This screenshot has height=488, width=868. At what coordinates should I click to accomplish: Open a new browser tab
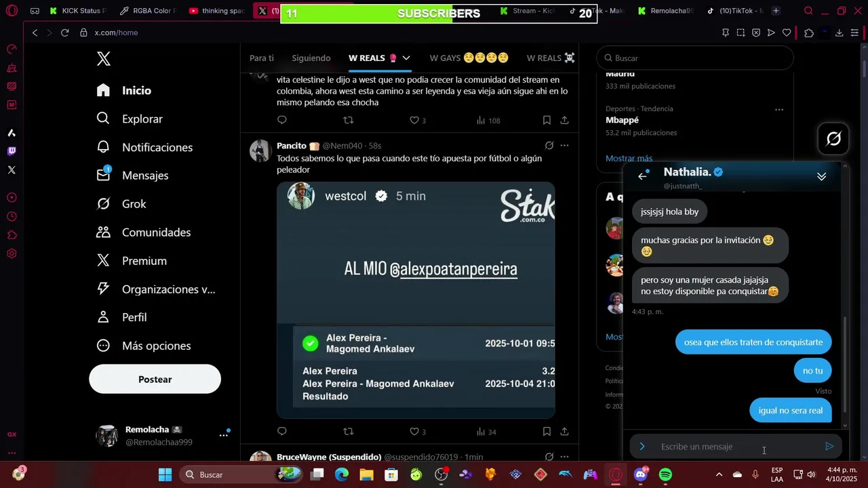click(x=776, y=11)
